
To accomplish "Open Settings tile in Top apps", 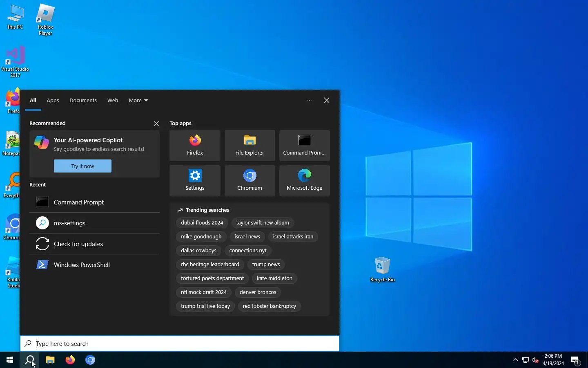I will click(x=195, y=181).
